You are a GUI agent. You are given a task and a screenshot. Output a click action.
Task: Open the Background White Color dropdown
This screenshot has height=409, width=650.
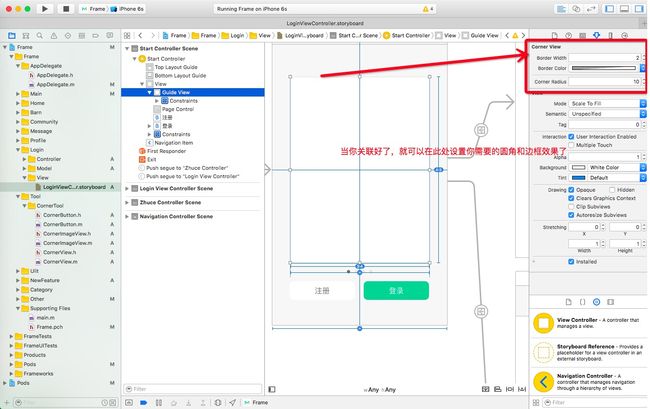point(616,168)
